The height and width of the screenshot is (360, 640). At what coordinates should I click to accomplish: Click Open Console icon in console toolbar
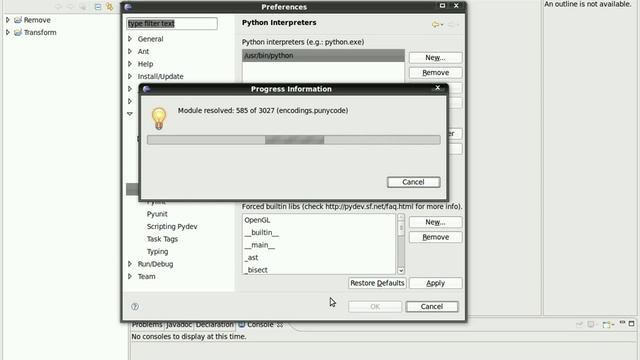click(x=608, y=324)
